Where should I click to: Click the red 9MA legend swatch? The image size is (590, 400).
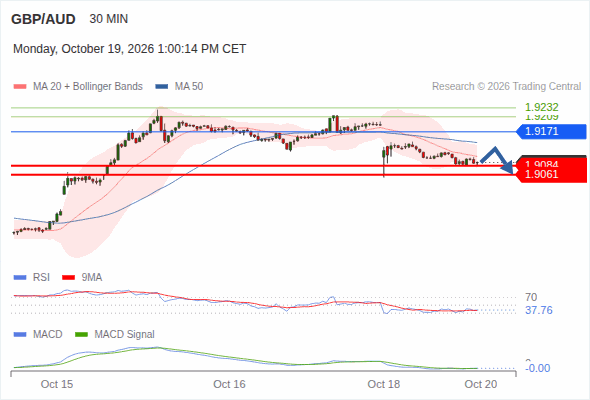coord(68,278)
